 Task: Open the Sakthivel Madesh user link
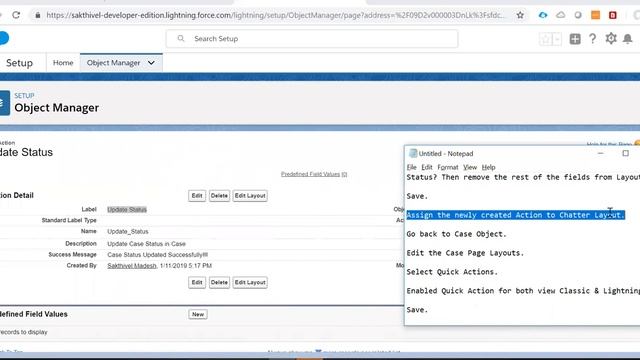131,265
